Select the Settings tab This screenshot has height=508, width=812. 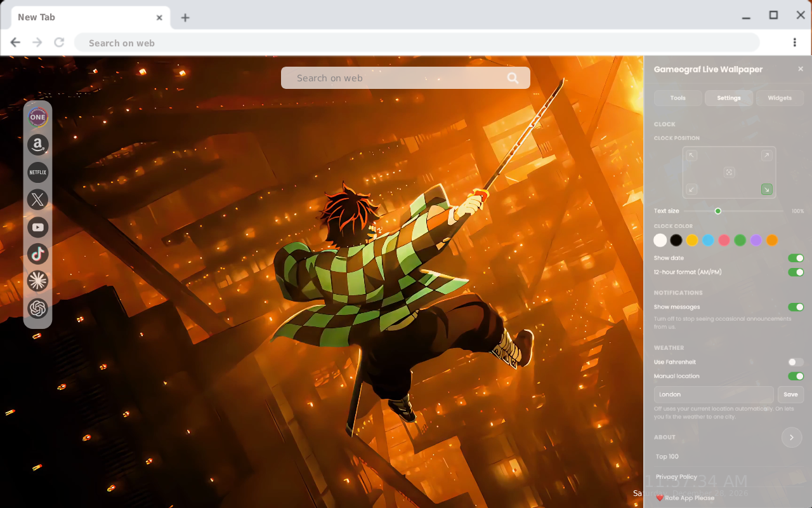tap(729, 98)
